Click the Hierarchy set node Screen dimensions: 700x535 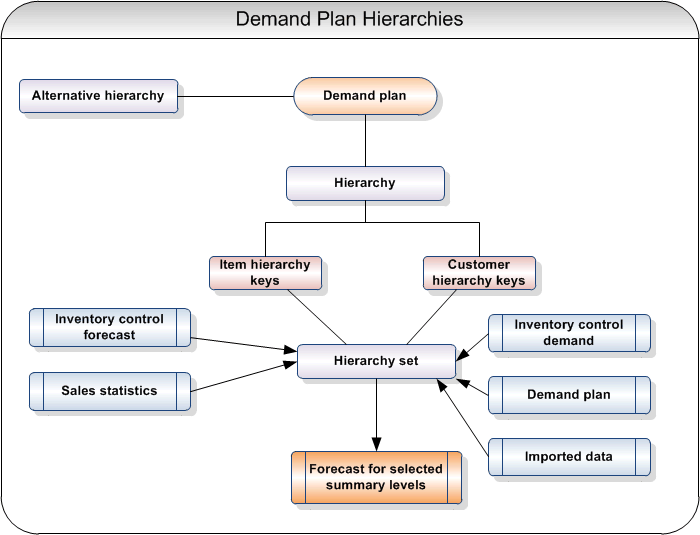click(x=376, y=361)
